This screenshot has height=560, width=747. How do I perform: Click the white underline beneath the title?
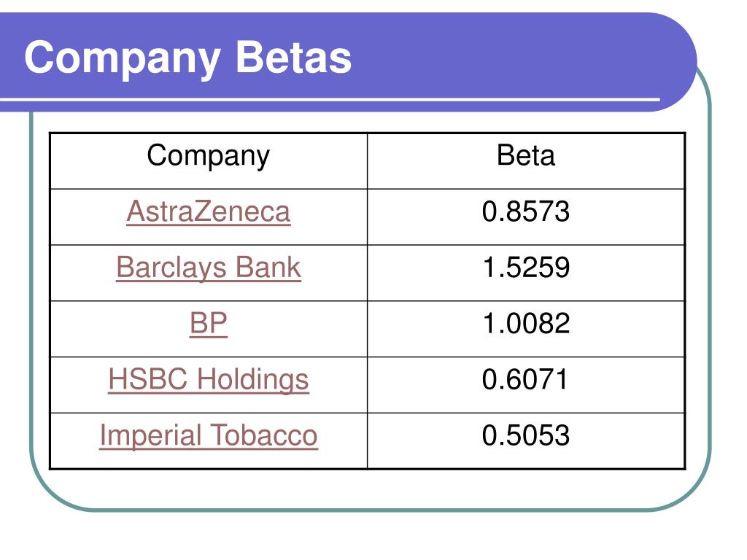click(330, 100)
